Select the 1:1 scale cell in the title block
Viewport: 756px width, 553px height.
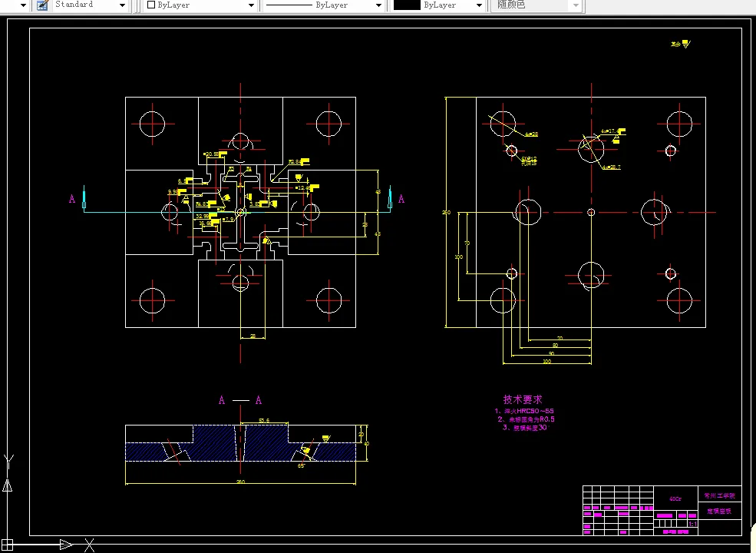click(x=693, y=524)
